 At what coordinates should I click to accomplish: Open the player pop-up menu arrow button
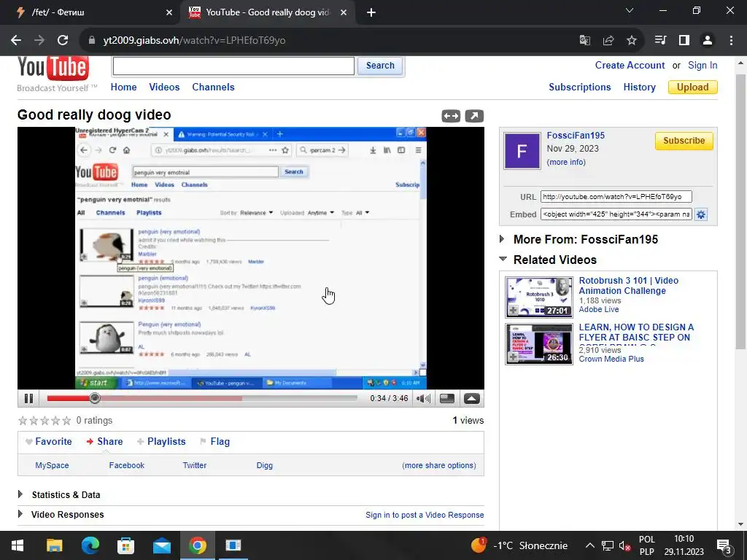pos(472,399)
